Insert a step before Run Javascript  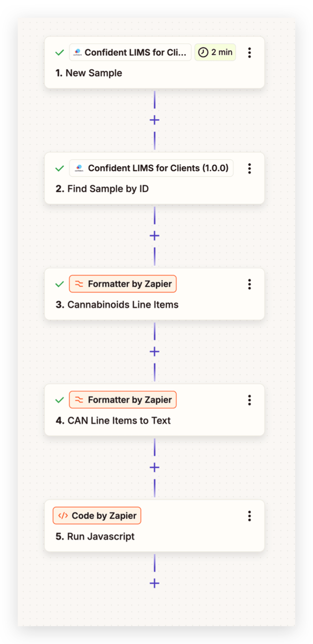coord(155,468)
